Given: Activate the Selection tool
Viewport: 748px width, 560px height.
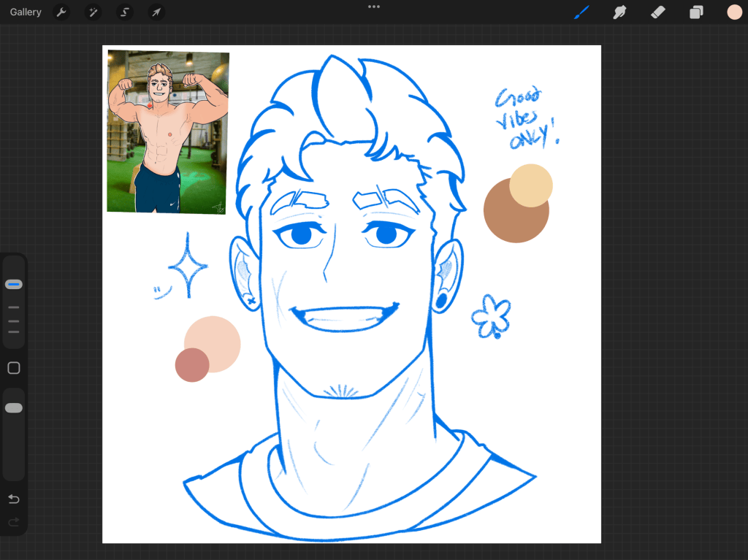Looking at the screenshot, I should point(124,12).
